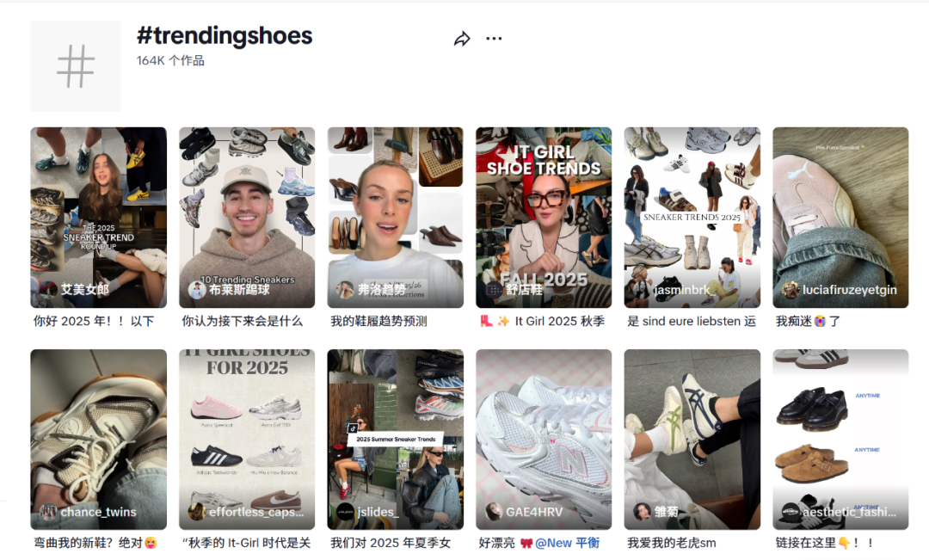Play the Sneaker Trends 2025 collage video
929x560 pixels.
692,218
